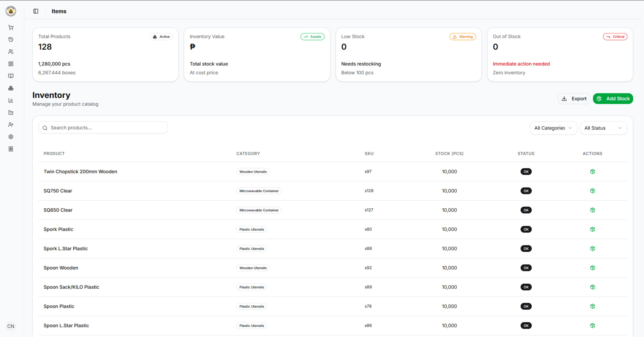
Task: Click the CATEGORY column header
Action: [248, 154]
